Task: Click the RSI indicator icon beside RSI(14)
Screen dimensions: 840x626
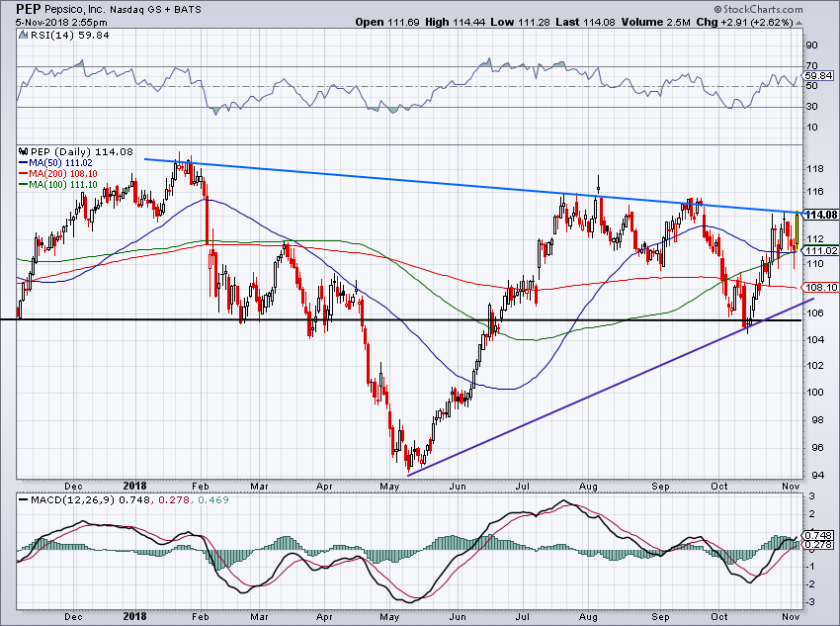Action: pos(23,35)
